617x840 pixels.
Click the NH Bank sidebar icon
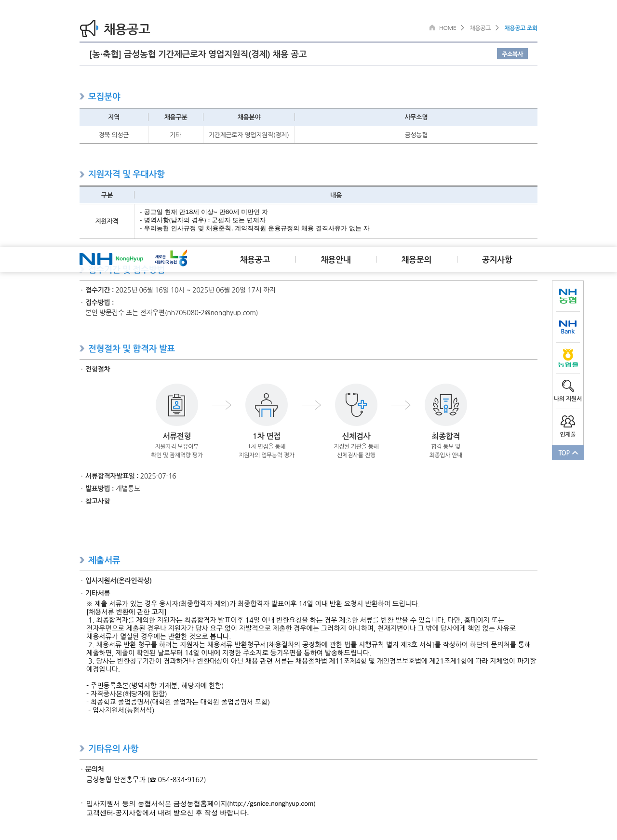pyautogui.click(x=568, y=327)
